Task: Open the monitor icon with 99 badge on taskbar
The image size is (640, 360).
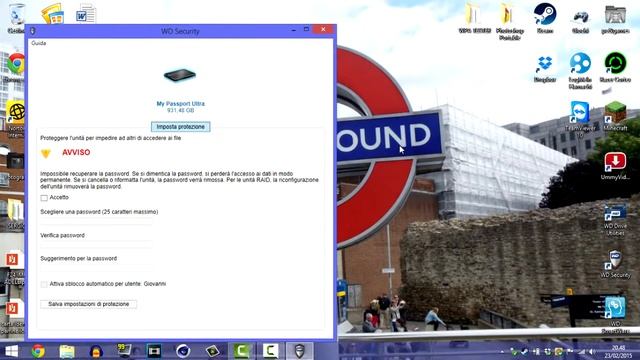Action: click(124, 350)
